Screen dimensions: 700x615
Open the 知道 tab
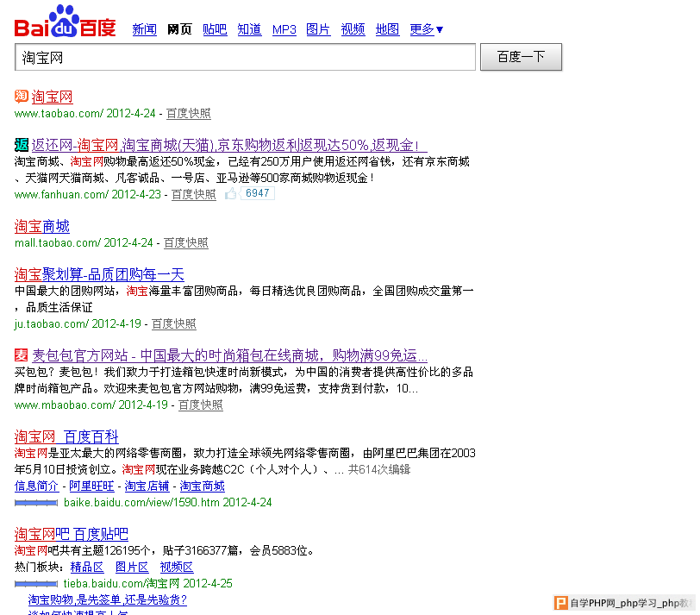point(249,29)
